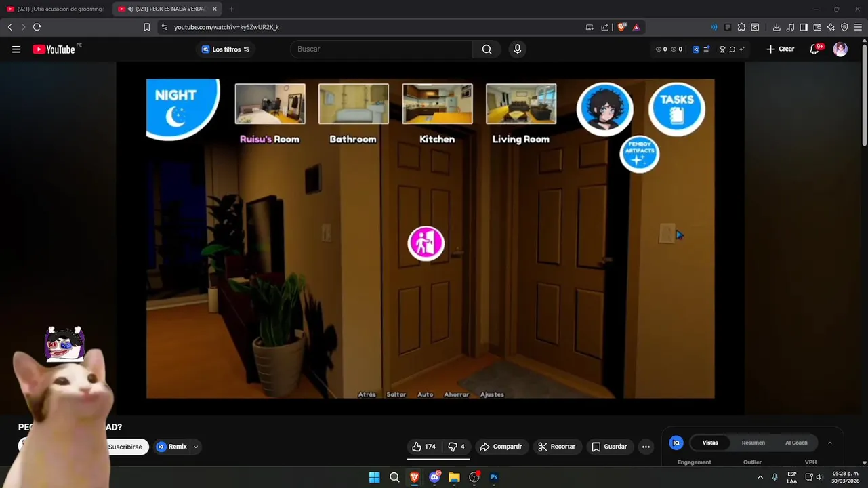Close the 'PEOR ES NADA VERDAD' tab
Screen dimensions: 868x488
tap(215, 9)
